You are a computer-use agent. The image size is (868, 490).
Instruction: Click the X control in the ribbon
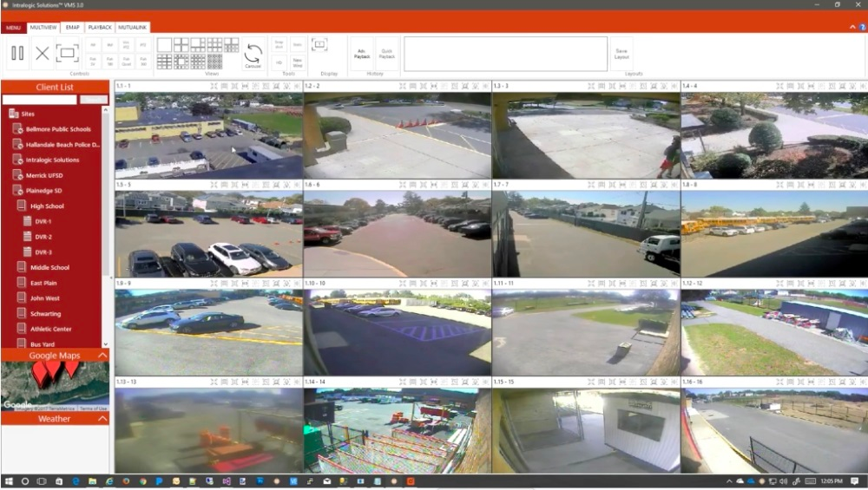42,53
